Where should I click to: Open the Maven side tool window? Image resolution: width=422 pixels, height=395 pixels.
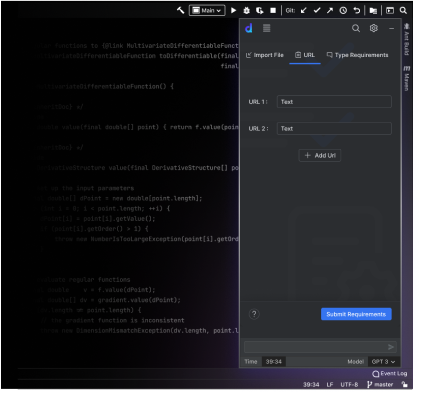406,78
